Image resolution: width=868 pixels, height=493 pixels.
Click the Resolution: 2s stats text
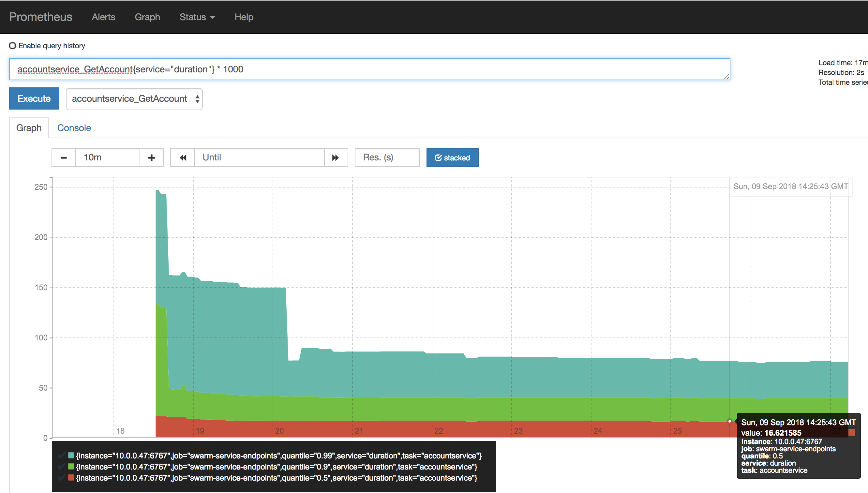tap(841, 72)
